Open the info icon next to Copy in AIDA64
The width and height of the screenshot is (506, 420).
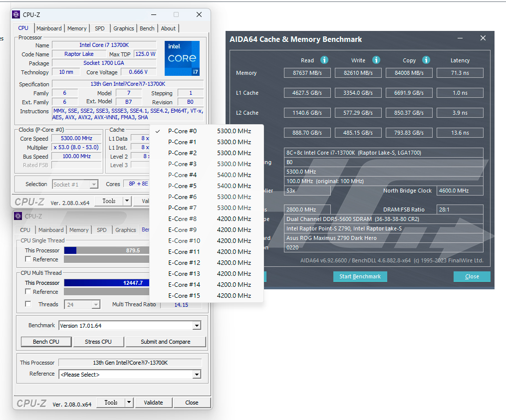(426, 60)
